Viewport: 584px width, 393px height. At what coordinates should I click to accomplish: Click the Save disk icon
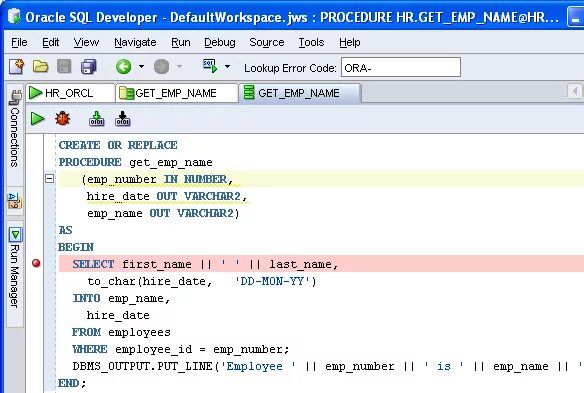pos(64,67)
